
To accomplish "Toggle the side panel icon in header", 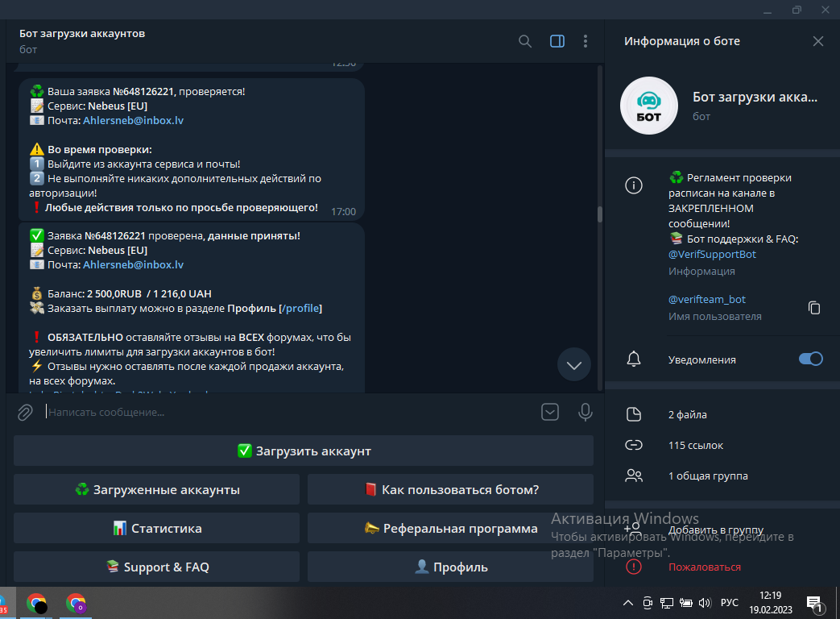I will 557,41.
